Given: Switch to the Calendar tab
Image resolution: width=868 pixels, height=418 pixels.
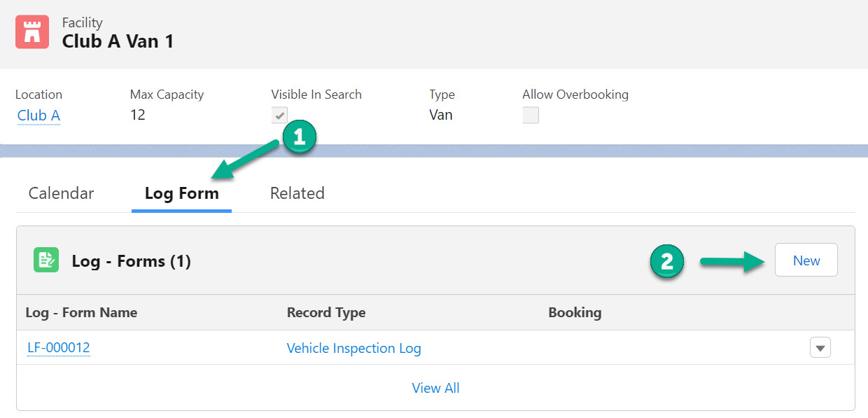Looking at the screenshot, I should click(x=60, y=193).
